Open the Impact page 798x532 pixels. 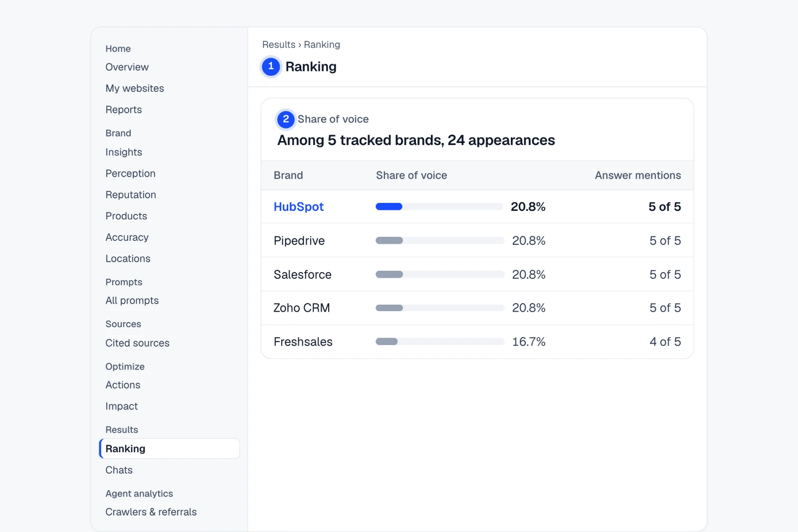(122, 406)
